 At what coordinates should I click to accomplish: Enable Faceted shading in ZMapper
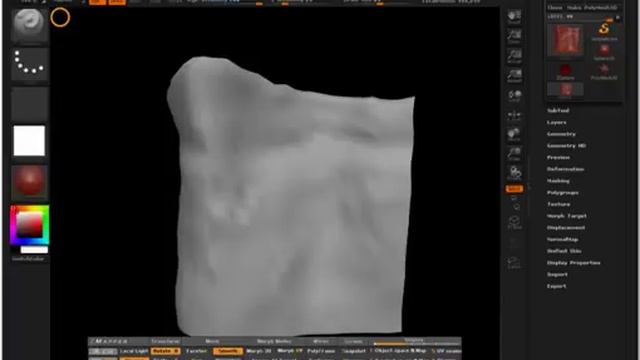pyautogui.click(x=197, y=351)
